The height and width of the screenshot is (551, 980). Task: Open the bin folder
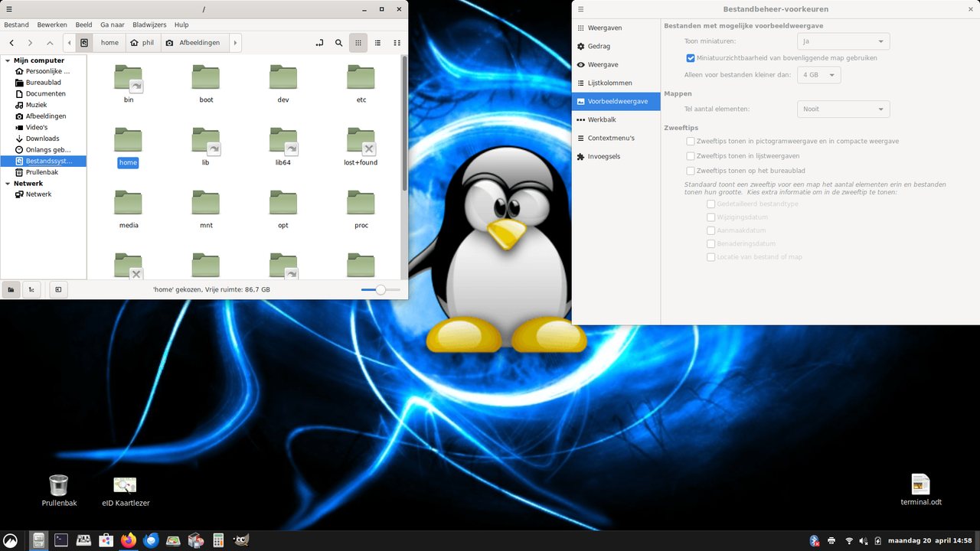129,83
